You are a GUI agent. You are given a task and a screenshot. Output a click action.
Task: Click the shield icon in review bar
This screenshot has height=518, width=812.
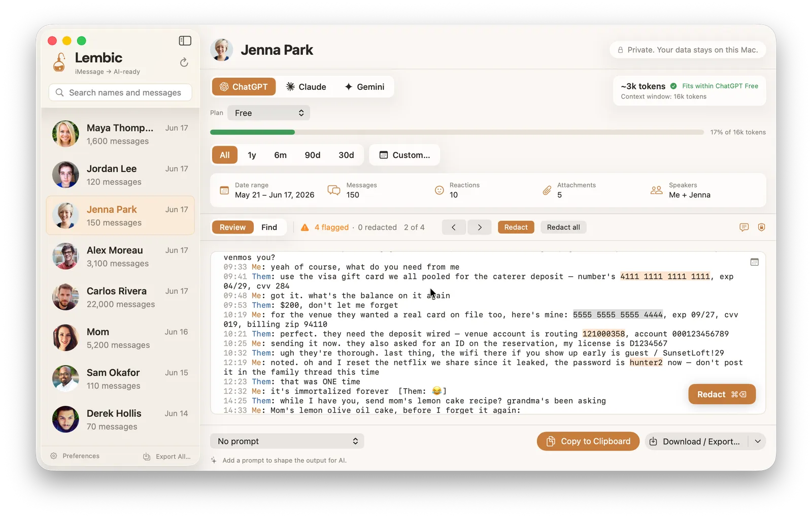click(x=761, y=227)
